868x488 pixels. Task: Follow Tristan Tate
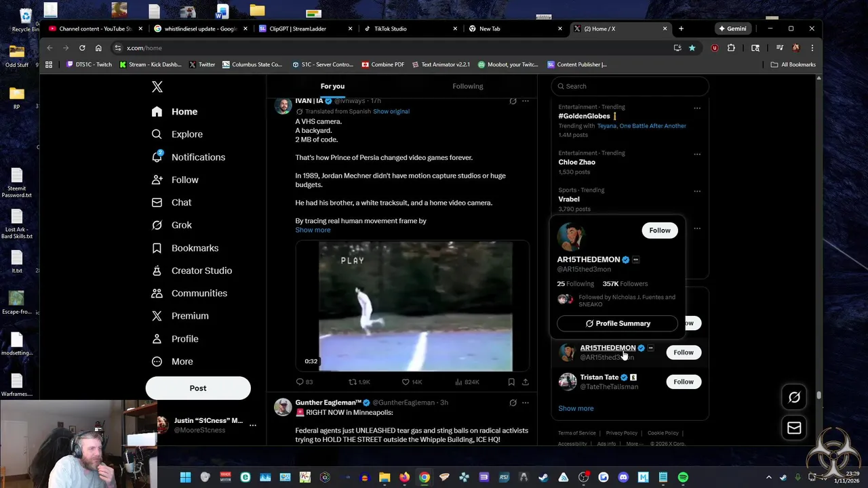(684, 382)
